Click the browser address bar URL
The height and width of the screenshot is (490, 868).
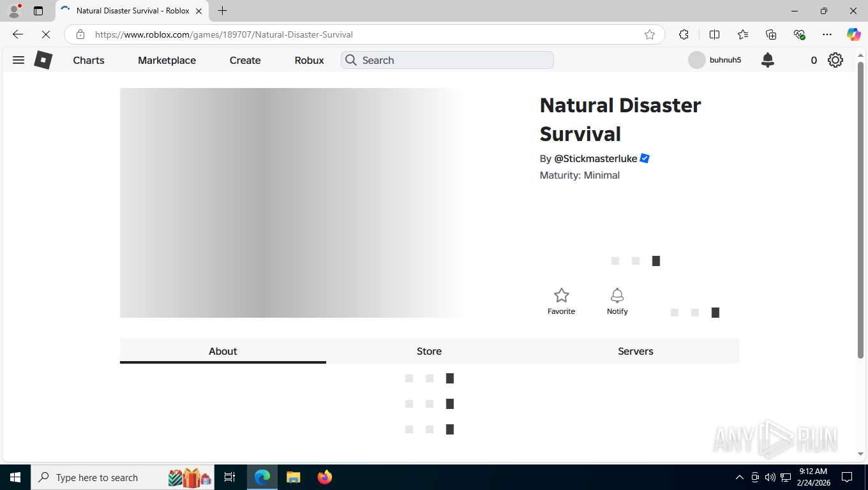pos(224,34)
